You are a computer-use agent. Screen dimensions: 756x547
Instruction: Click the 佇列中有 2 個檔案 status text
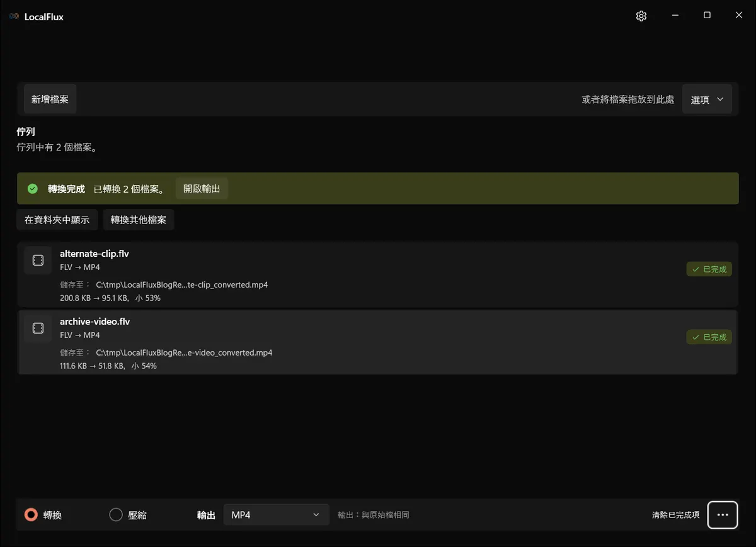pyautogui.click(x=57, y=147)
